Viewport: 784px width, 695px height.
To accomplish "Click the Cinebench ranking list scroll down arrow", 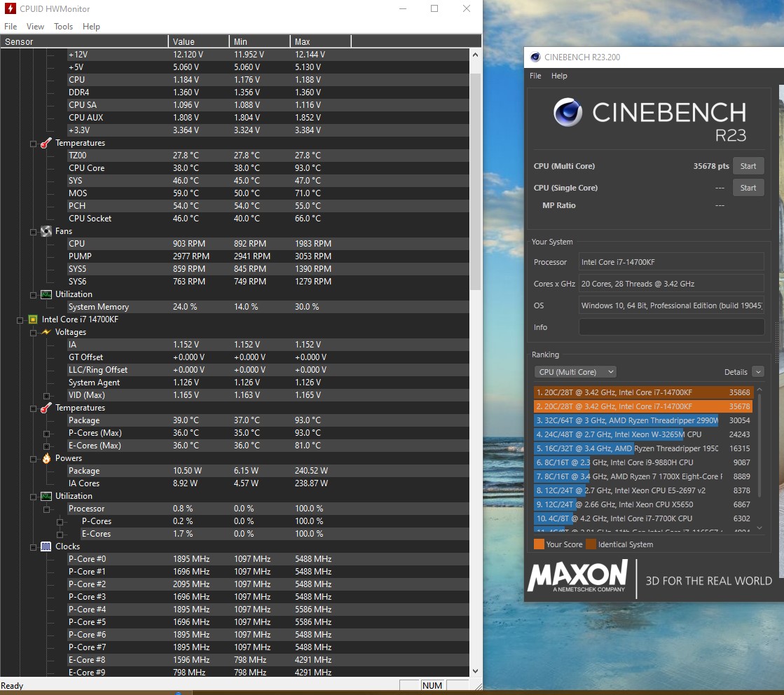I will click(x=759, y=528).
